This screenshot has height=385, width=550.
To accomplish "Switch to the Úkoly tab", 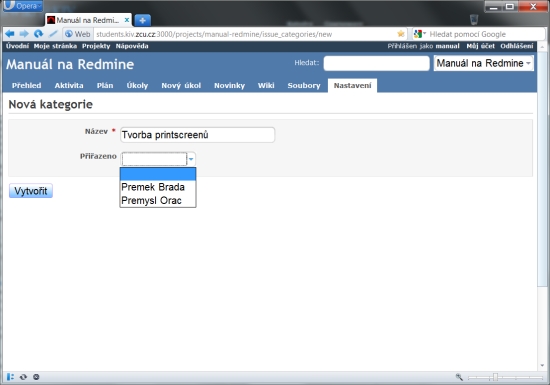I will (x=137, y=86).
